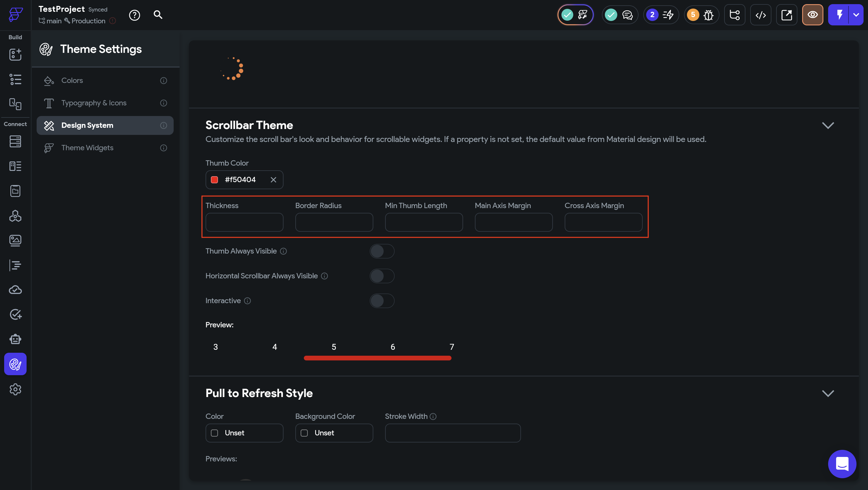Click the view code icon
868x490 pixels.
click(760, 15)
